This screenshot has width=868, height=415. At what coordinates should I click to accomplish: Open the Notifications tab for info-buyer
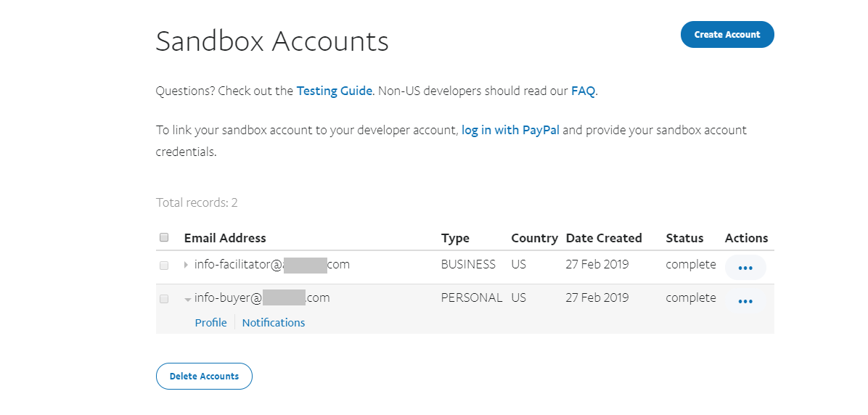tap(274, 323)
